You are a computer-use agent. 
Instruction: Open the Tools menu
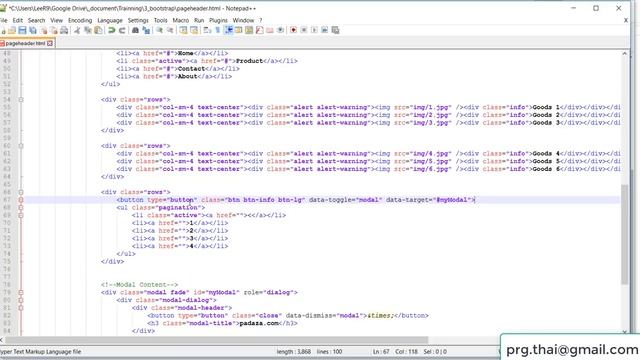(x=160, y=20)
